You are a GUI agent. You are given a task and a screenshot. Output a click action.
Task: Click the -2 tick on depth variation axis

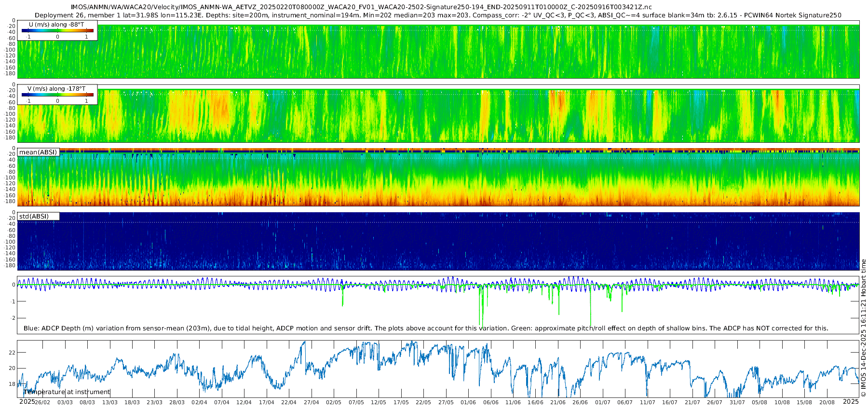[13, 318]
